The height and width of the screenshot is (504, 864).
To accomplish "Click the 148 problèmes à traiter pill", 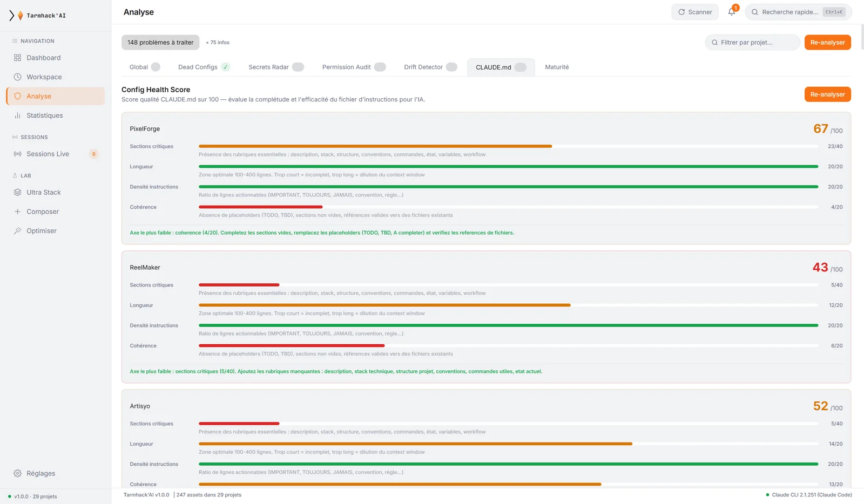I will 160,43.
